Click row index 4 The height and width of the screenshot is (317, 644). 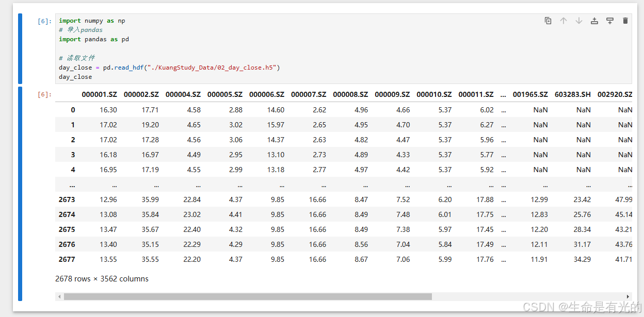(73, 170)
